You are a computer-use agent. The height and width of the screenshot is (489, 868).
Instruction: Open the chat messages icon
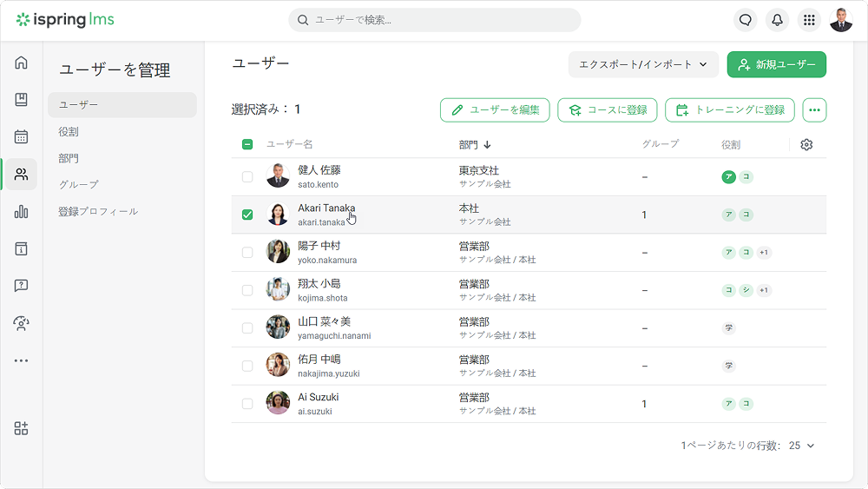(745, 20)
